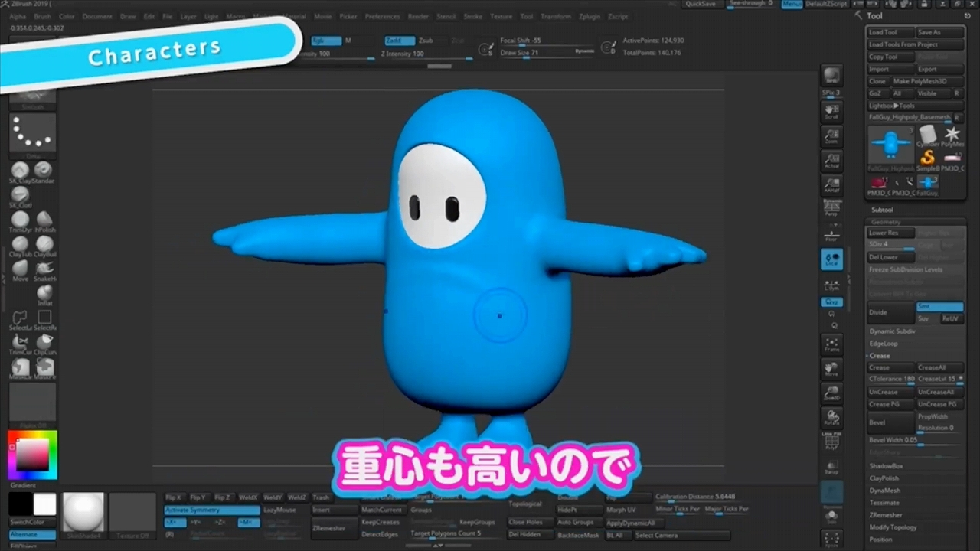Toggle the Smt divide option
The width and height of the screenshot is (980, 551).
[940, 307]
